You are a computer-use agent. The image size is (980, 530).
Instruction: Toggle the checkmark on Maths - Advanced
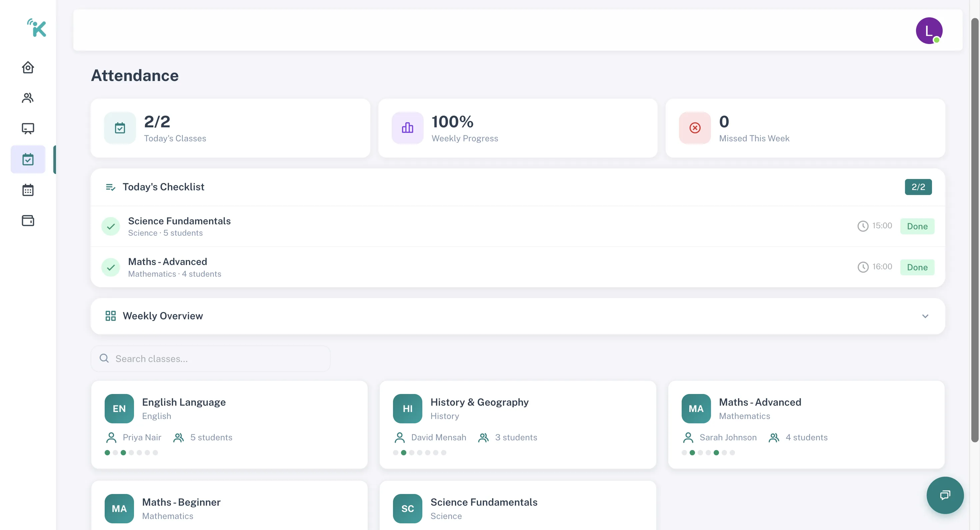110,267
